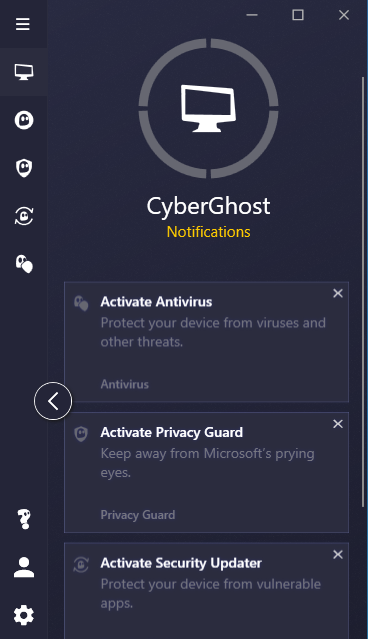Open the help question-mark ghost icon
Screen dimensions: 368x639
coord(24,519)
